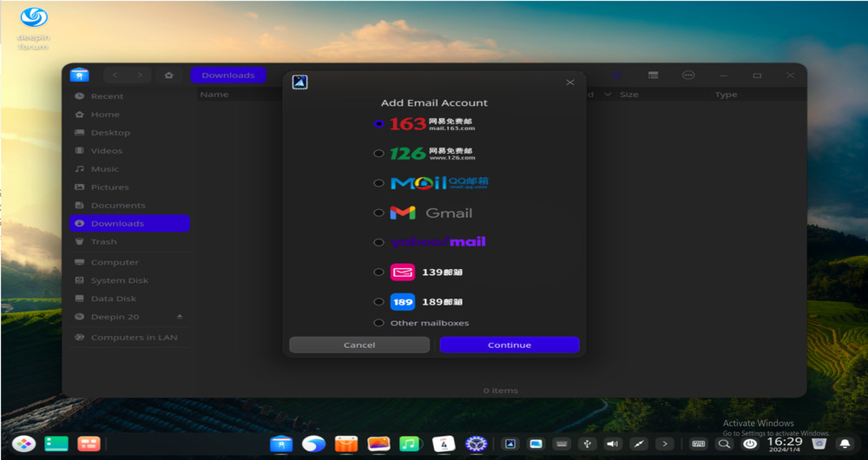The height and width of the screenshot is (460, 868).
Task: Choose the Other mailboxes radio option
Action: 378,323
